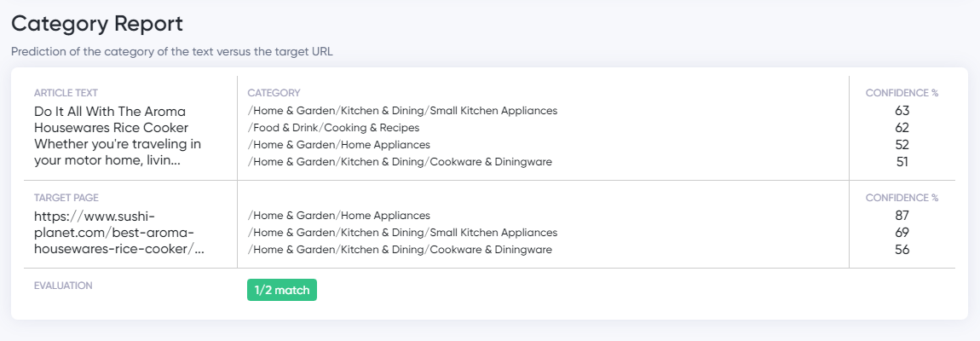
Task: Click article Cookware & Diningware category row
Action: coord(400,162)
